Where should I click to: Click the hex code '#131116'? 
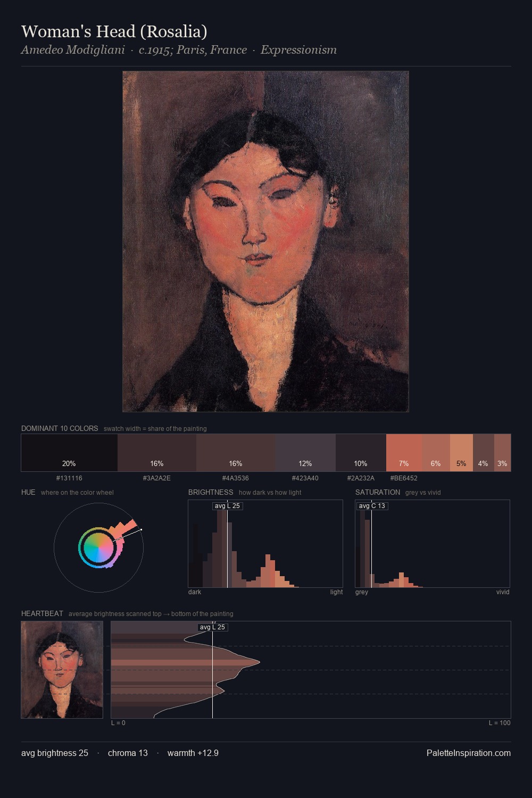tap(69, 478)
